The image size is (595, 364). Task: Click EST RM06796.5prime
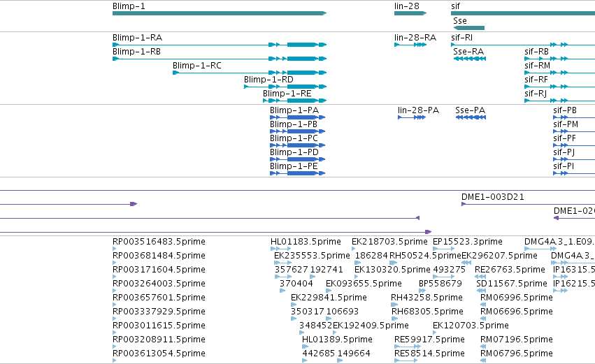click(517, 354)
